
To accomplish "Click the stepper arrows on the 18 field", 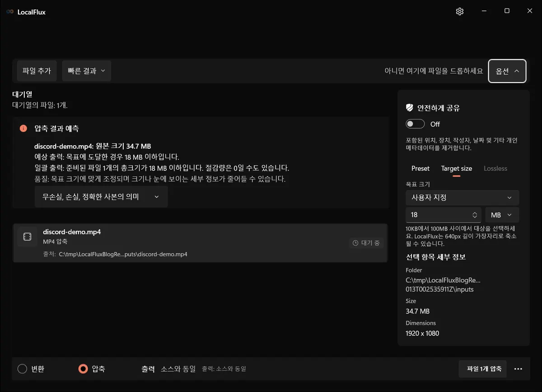I will tap(475, 215).
